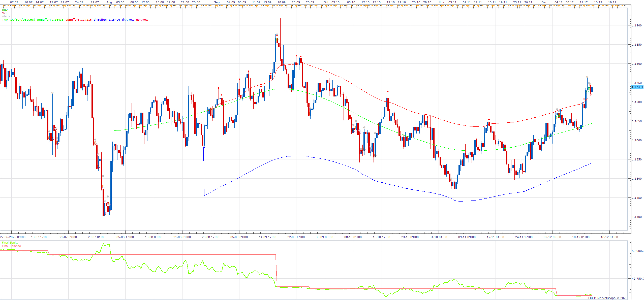
Task: Click the gray "Alerts" legend label
Action: (x=6, y=16)
